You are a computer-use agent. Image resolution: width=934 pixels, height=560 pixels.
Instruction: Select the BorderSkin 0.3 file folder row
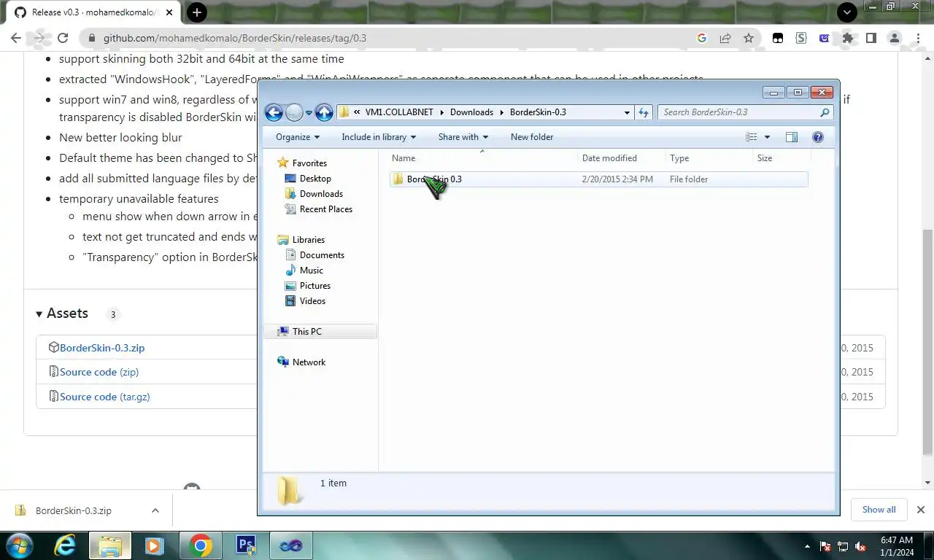[x=598, y=179]
